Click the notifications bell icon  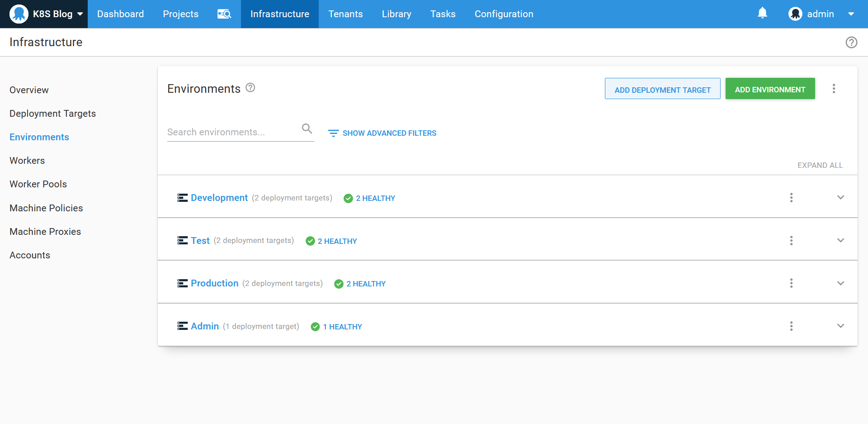point(762,13)
